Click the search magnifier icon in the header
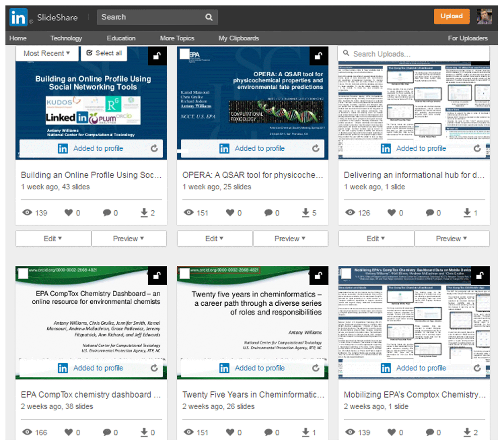The image size is (504, 446). (209, 17)
